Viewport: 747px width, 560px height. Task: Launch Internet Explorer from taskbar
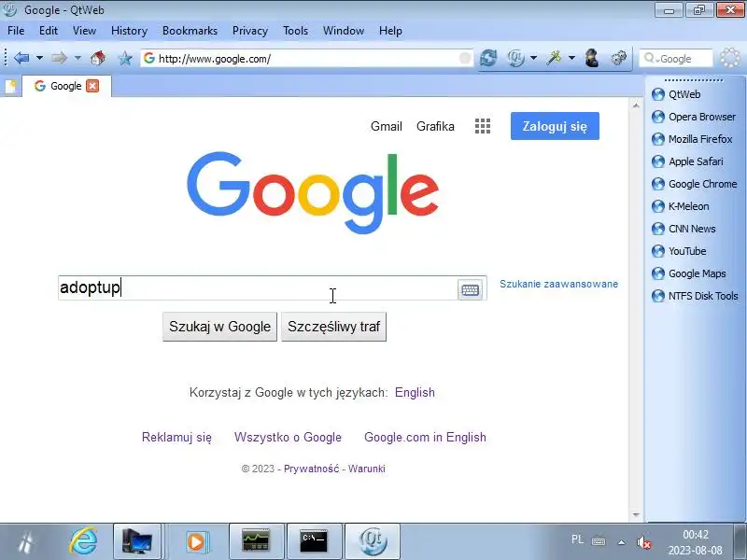(x=83, y=541)
